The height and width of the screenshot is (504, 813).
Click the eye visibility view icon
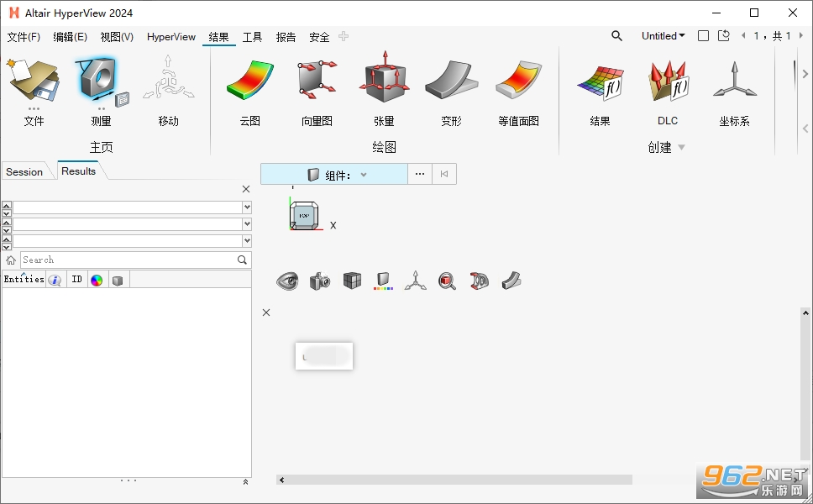287,281
